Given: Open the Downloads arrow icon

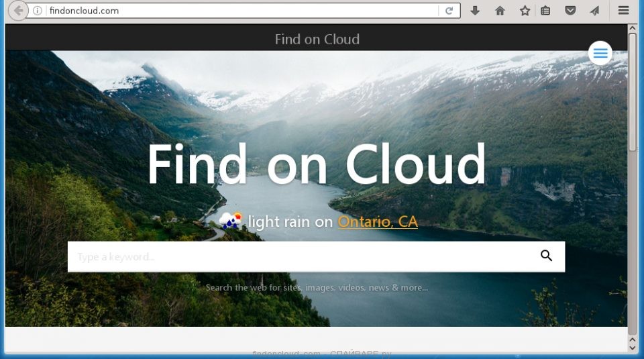Looking at the screenshot, I should tap(475, 11).
